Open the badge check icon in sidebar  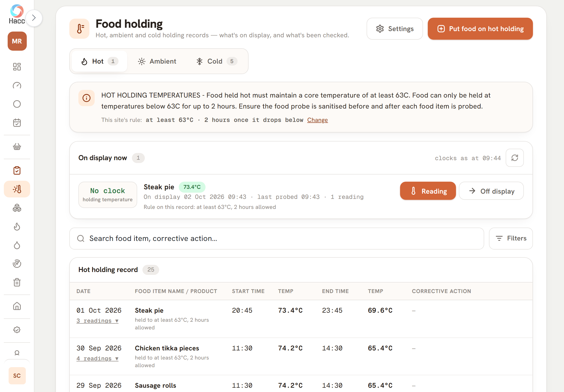17,330
